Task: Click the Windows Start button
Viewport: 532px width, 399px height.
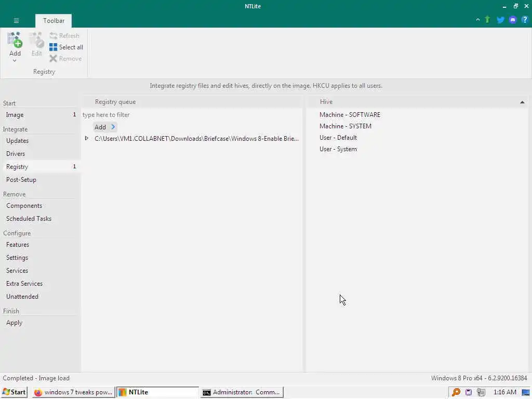Action: coord(14,392)
